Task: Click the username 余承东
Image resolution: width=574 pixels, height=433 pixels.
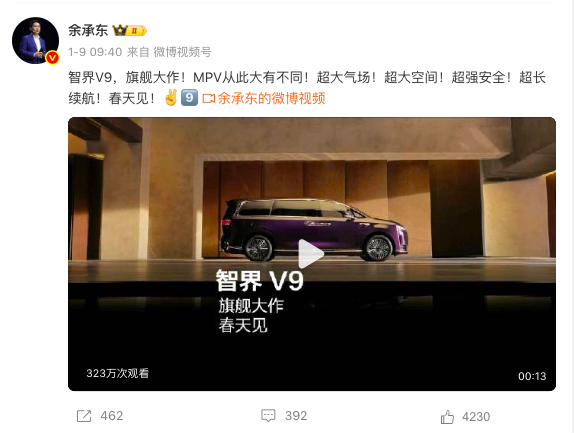Action: point(88,30)
